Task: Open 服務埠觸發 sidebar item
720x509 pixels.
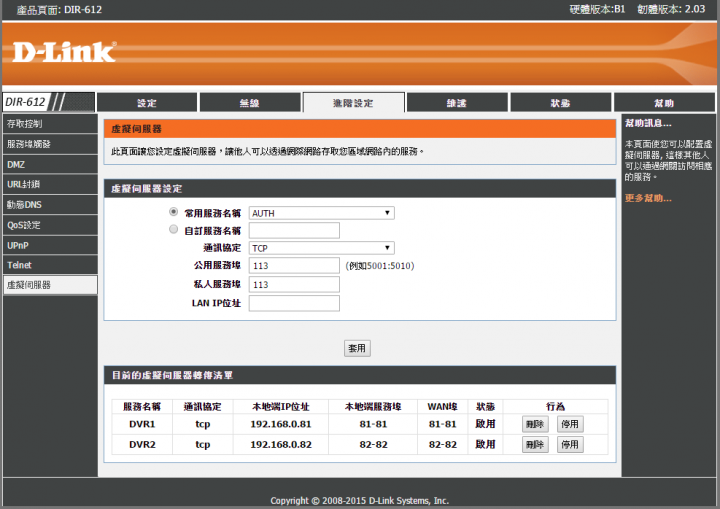Action: pos(50,144)
